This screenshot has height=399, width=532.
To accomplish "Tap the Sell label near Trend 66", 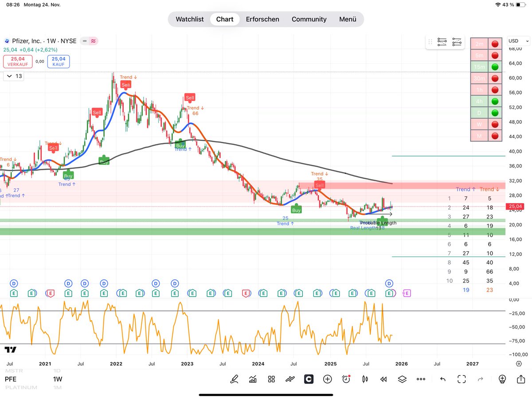I will [x=190, y=98].
